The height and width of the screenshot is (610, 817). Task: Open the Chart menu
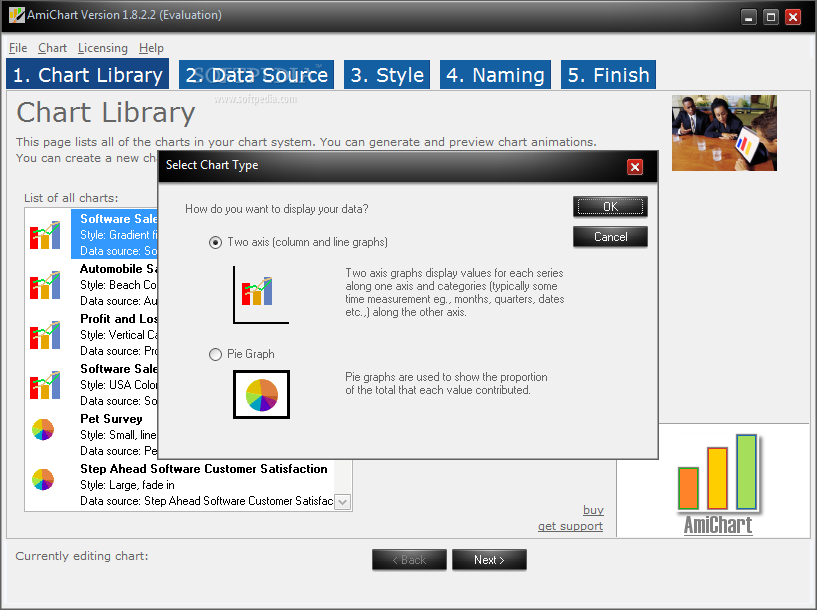(52, 48)
